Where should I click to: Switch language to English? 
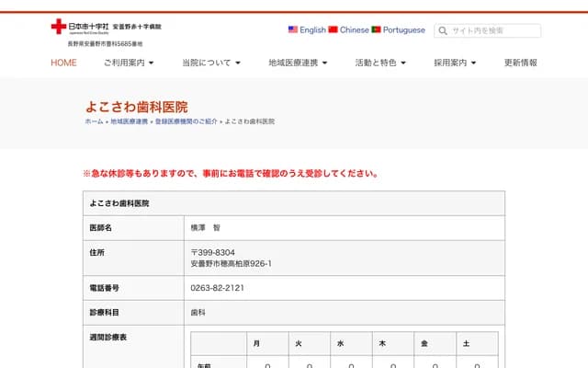(312, 29)
